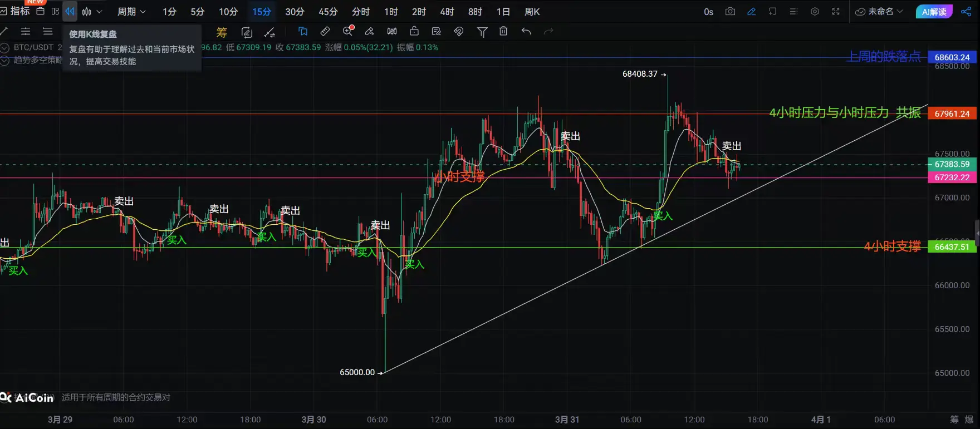980x429 pixels.
Task: Open the list panel icon in top bar
Action: 793,11
